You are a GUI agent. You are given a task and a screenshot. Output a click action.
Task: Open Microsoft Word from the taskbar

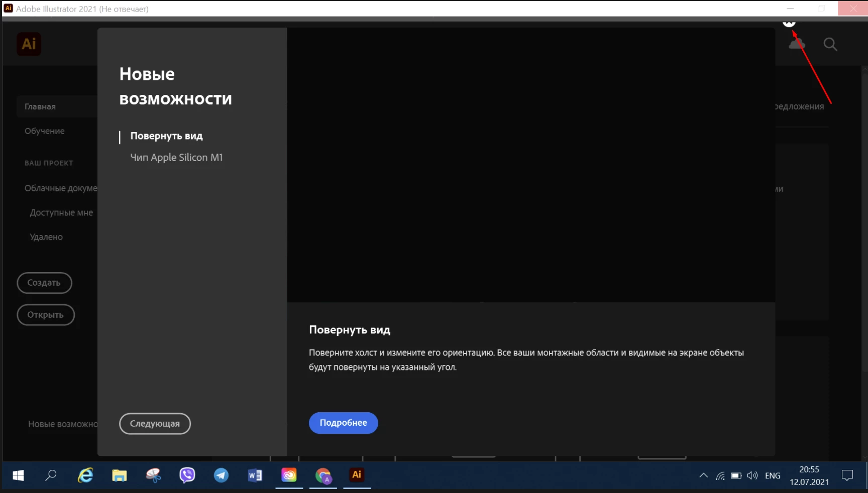255,475
